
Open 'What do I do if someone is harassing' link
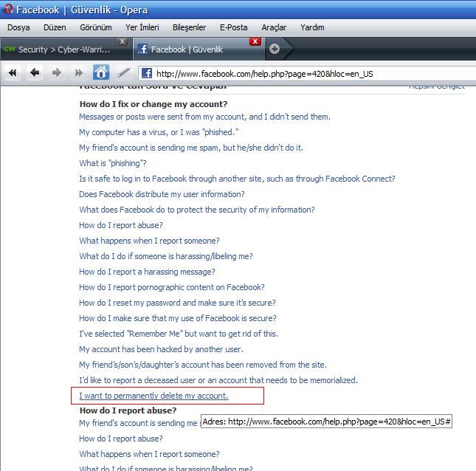166,256
